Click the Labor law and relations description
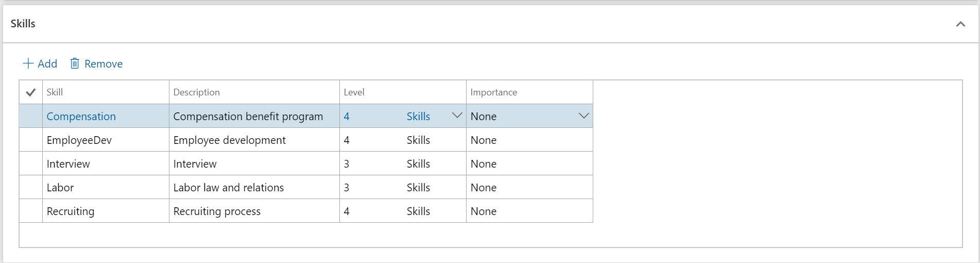This screenshot has height=263, width=980. coord(229,188)
